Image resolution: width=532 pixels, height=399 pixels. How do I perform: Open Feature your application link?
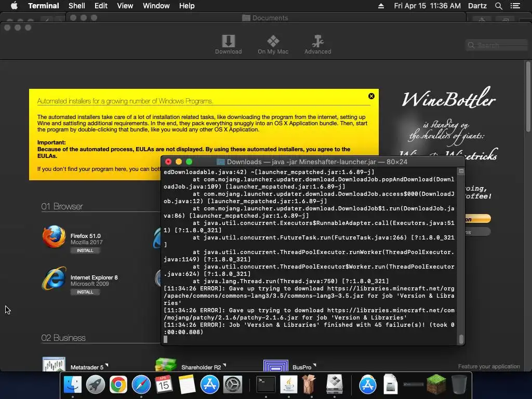pos(488,366)
